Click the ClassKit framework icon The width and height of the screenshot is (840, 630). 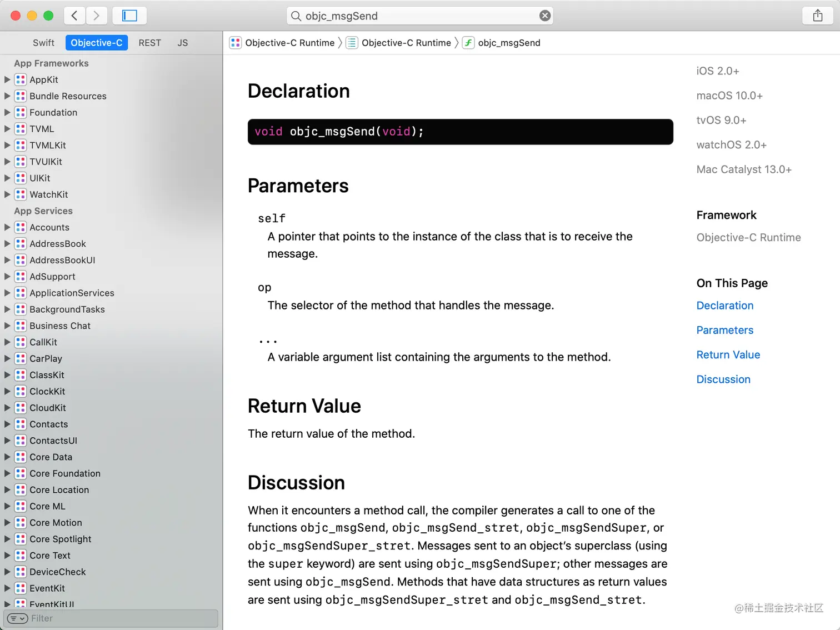click(x=21, y=375)
